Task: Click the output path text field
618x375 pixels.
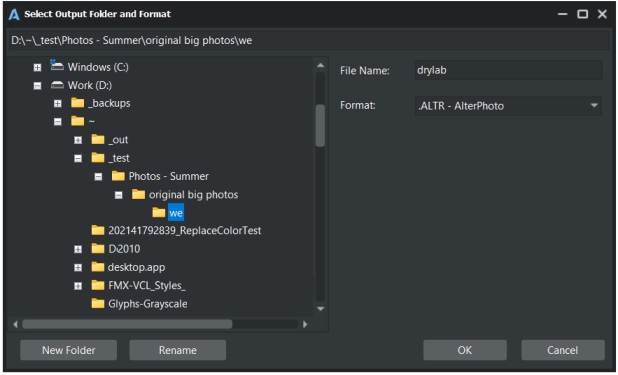Action: 309,40
